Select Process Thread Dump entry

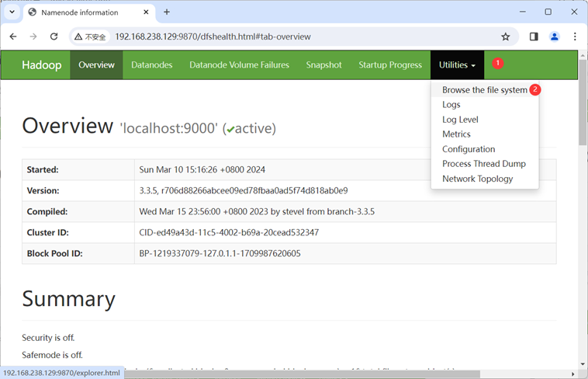484,164
